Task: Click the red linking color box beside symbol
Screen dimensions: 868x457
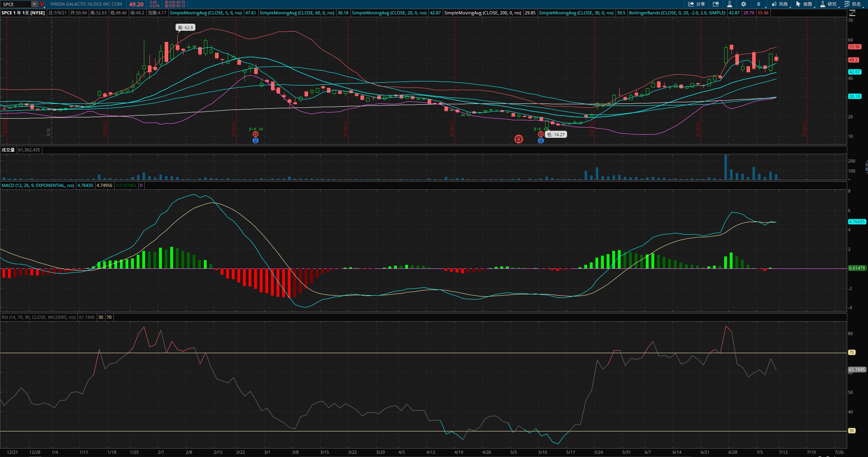Action: (42, 4)
